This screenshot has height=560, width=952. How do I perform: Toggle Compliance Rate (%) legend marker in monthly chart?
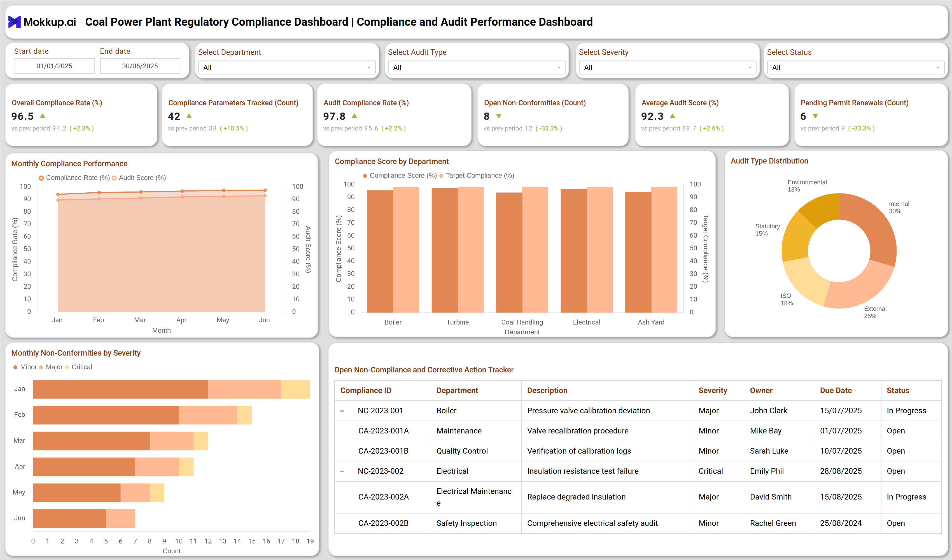click(41, 178)
